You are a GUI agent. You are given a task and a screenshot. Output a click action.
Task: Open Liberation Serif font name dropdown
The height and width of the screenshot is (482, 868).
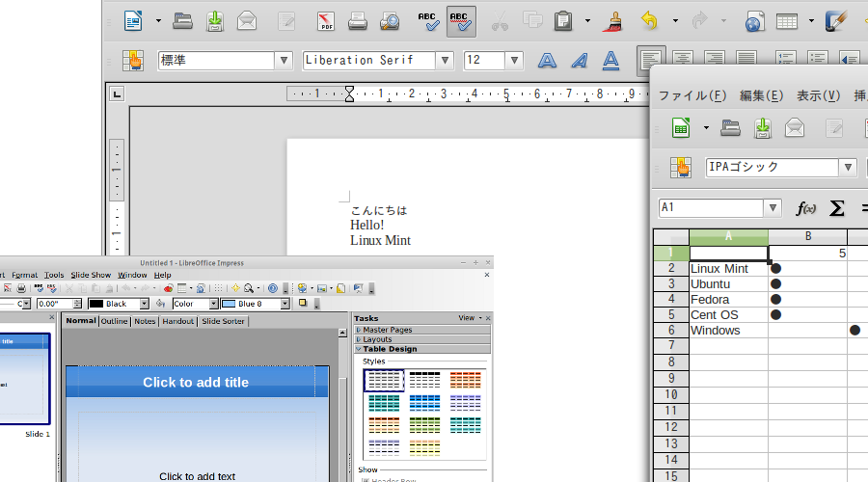[x=445, y=61]
